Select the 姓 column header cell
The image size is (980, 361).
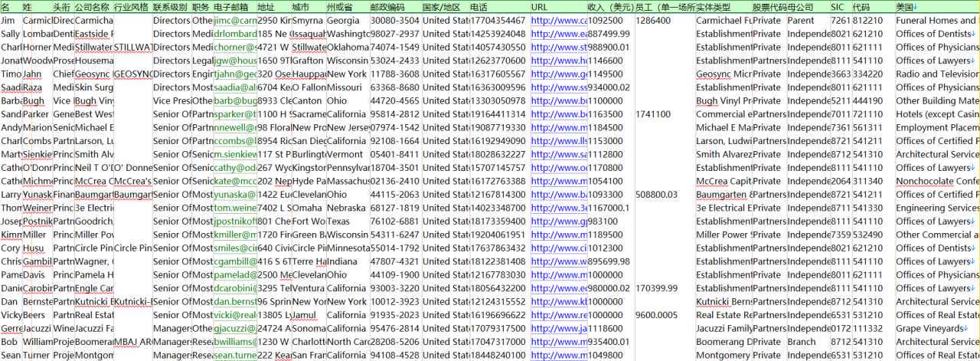point(37,7)
